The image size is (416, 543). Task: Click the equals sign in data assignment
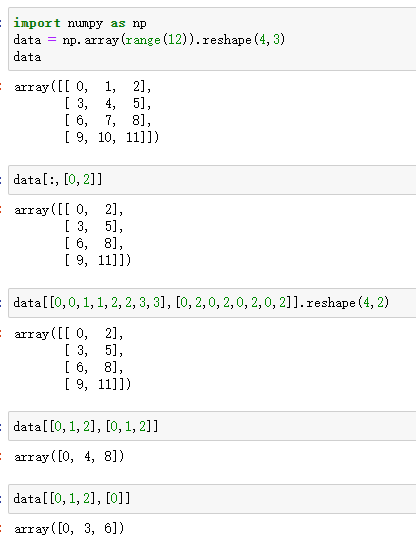coord(52,40)
